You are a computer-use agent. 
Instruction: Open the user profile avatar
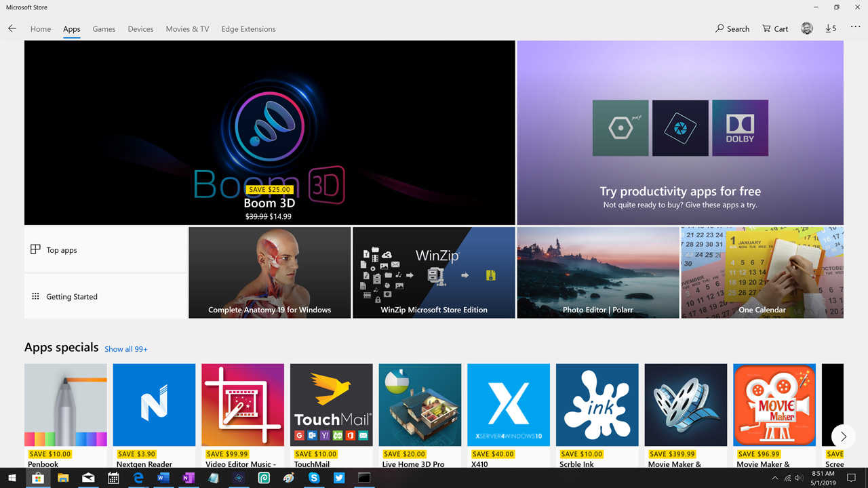[807, 28]
